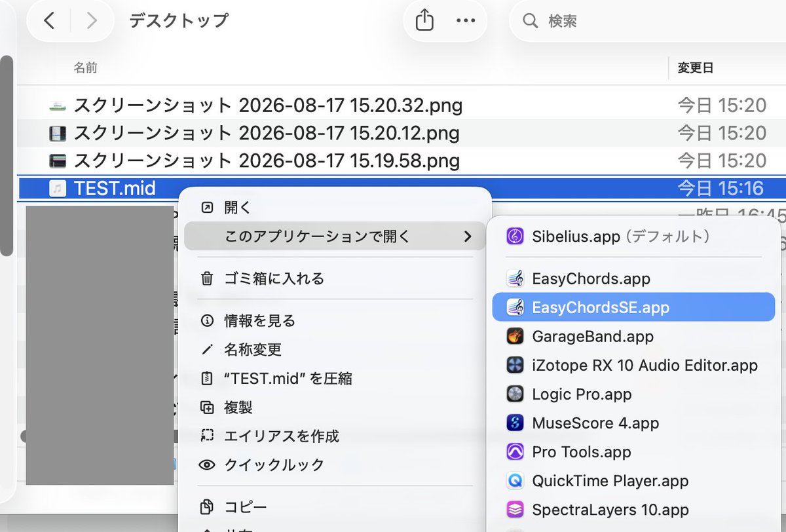Go back with the Finder back arrow
Viewport: 786px width, 532px height.
[50, 20]
